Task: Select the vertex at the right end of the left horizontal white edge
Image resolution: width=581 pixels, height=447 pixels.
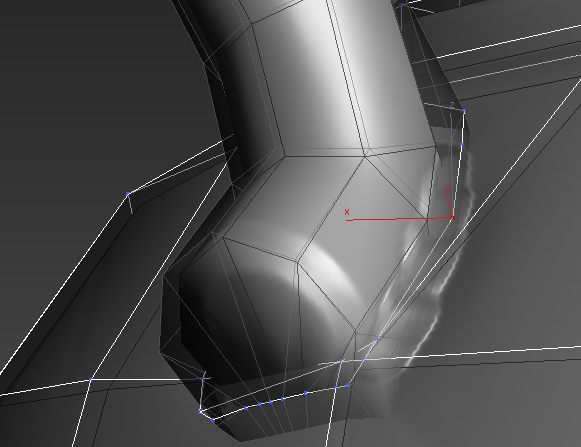Action: (x=203, y=378)
